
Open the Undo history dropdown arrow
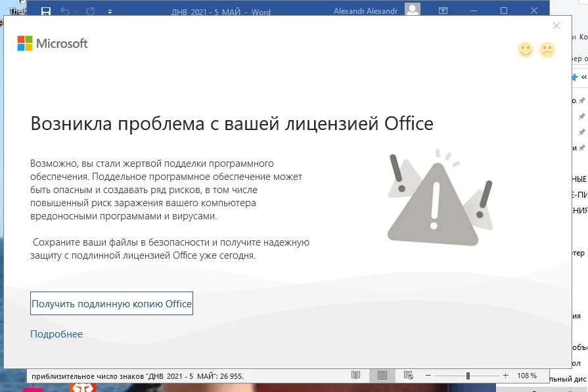point(76,12)
